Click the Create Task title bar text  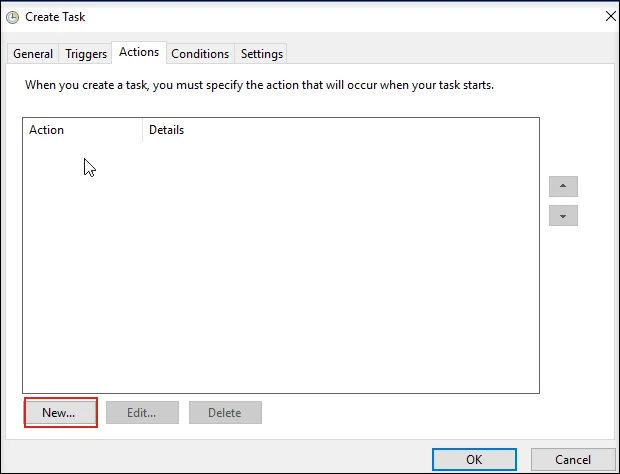point(55,17)
